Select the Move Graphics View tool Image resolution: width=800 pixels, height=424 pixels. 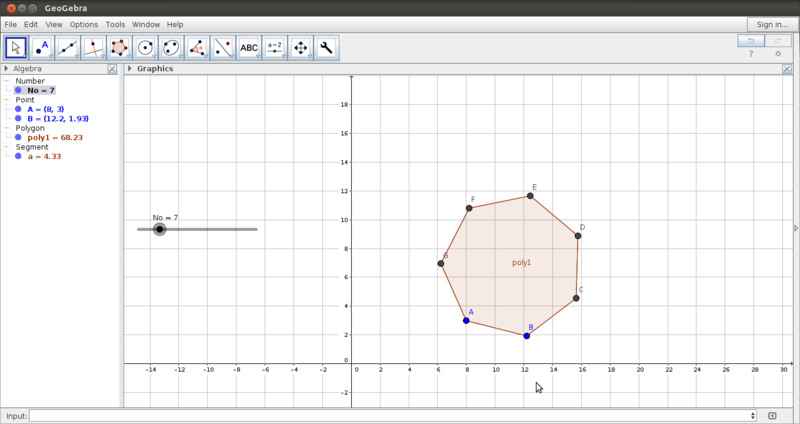pos(301,48)
